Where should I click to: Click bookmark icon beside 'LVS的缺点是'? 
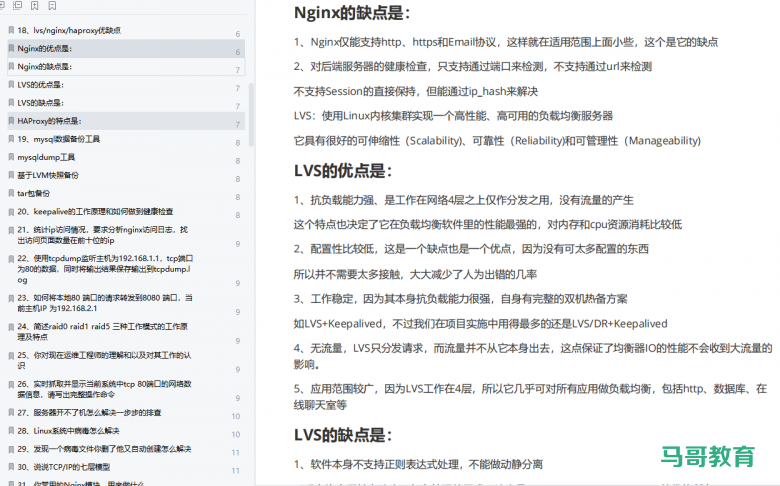[9, 102]
